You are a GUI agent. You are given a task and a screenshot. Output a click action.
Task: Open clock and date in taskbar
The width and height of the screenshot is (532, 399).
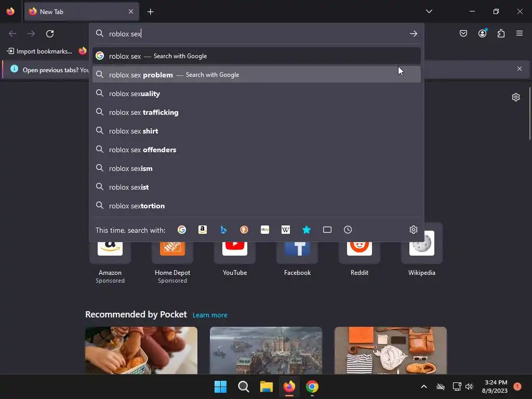[495, 387]
